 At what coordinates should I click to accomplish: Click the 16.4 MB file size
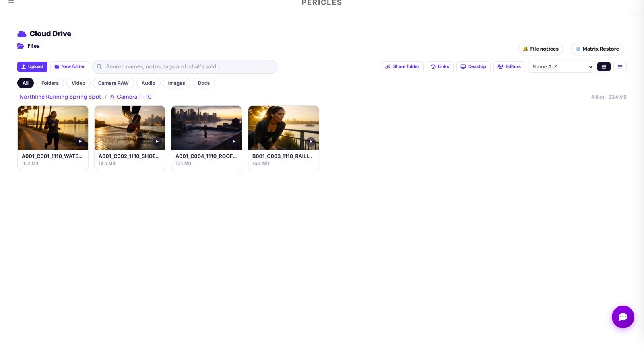tap(261, 163)
